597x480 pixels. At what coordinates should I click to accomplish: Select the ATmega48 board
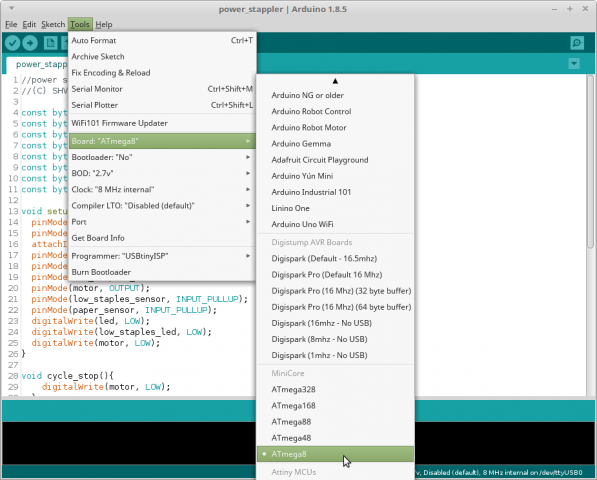click(x=335, y=438)
